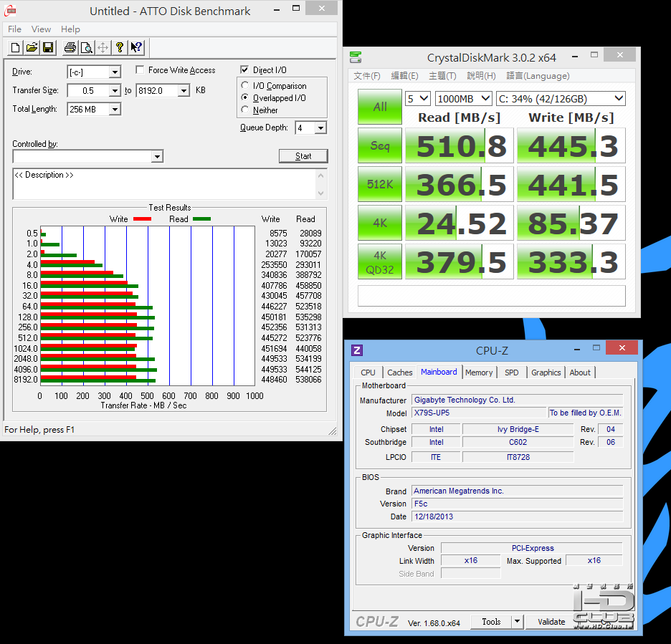
Task: Open the ATTO View menu
Action: tap(41, 29)
